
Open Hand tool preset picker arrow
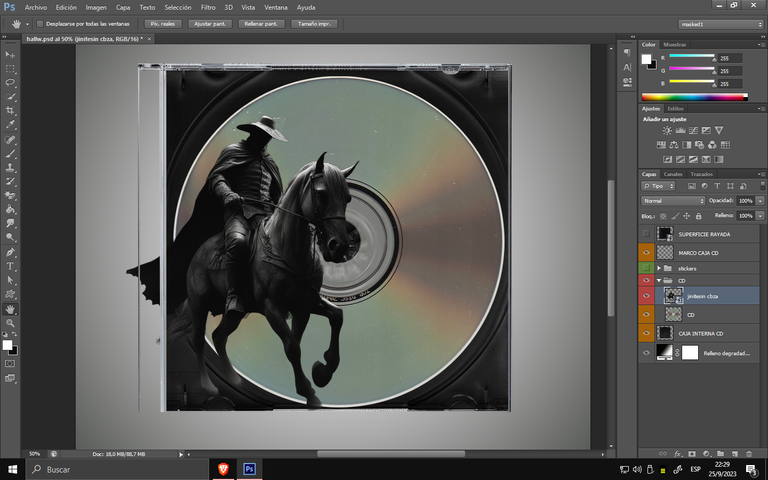pos(27,24)
